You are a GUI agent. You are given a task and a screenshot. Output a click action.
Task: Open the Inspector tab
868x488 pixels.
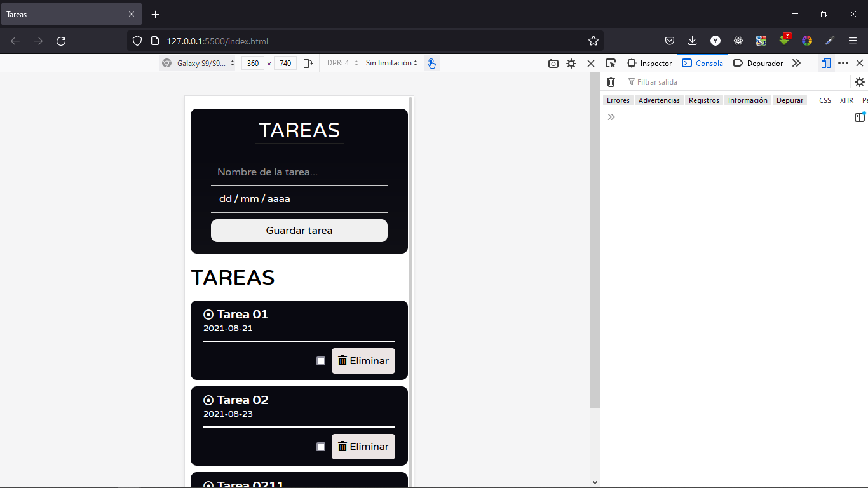coord(649,63)
